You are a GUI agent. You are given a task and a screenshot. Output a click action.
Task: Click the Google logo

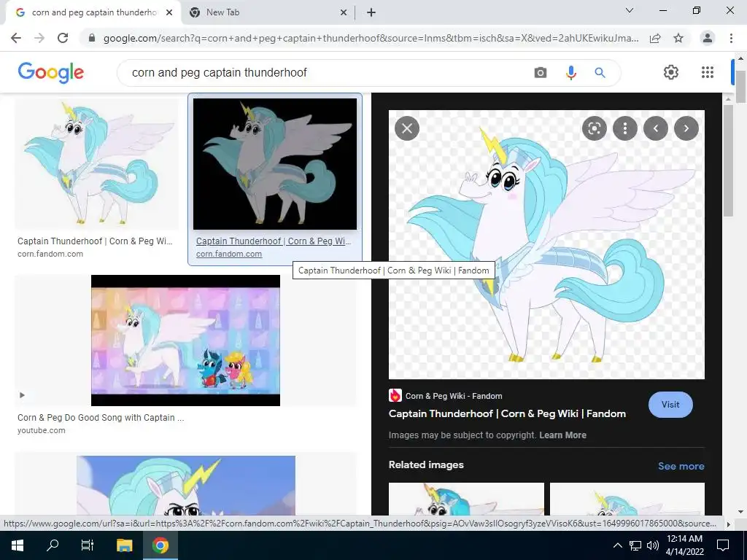pyautogui.click(x=50, y=72)
